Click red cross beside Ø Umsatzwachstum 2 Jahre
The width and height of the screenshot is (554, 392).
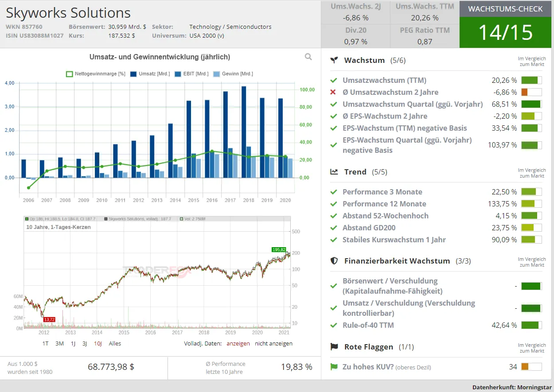(333, 92)
